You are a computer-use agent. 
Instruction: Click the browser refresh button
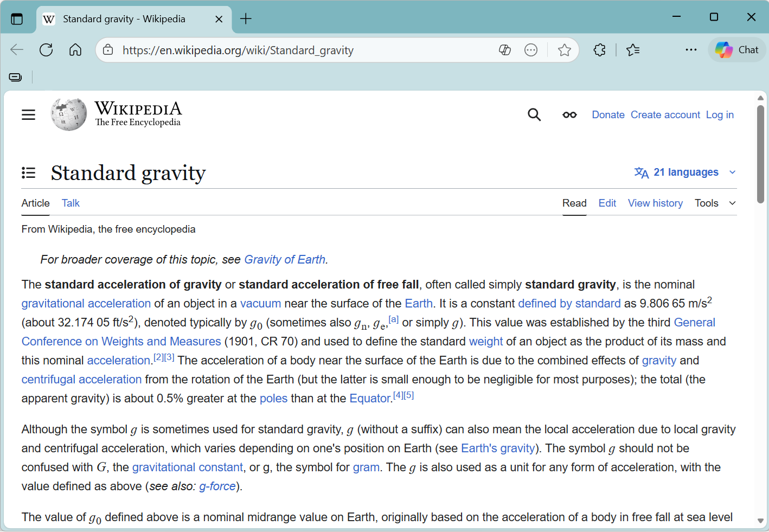coord(46,50)
